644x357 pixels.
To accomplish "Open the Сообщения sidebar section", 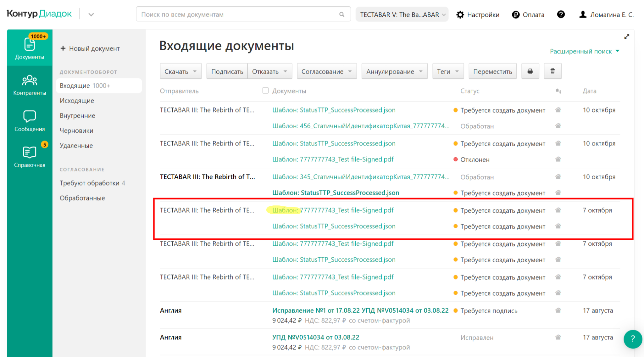I will click(x=30, y=120).
